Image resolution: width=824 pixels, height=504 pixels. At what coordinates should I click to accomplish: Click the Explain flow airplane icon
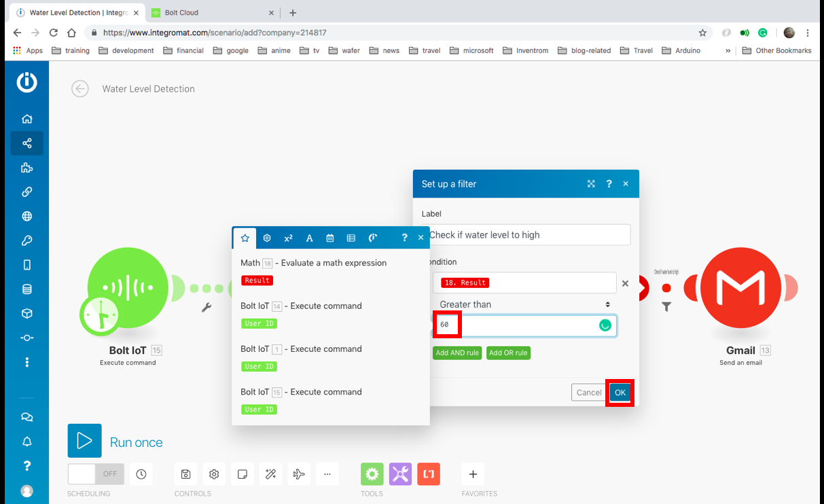coord(298,474)
